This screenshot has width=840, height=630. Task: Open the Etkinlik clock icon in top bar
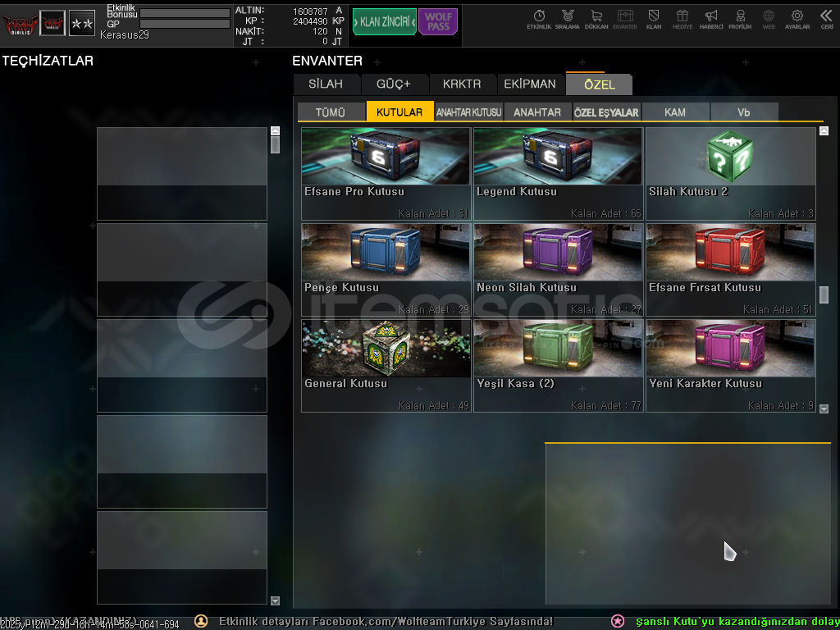pyautogui.click(x=539, y=19)
